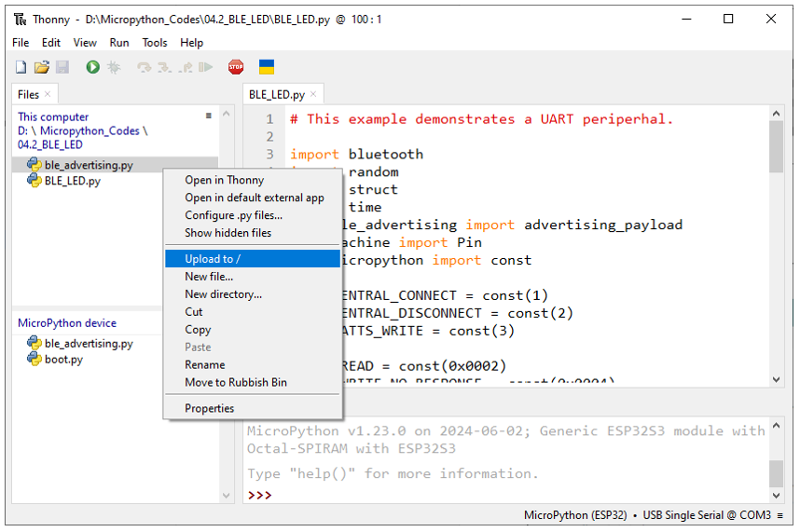Click editor scrollbar down arrow

(x=776, y=379)
